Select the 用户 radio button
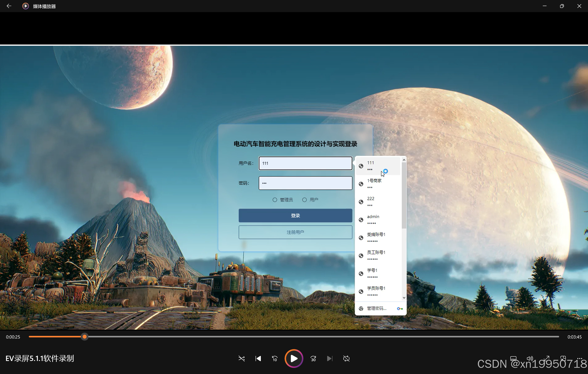 pos(305,200)
